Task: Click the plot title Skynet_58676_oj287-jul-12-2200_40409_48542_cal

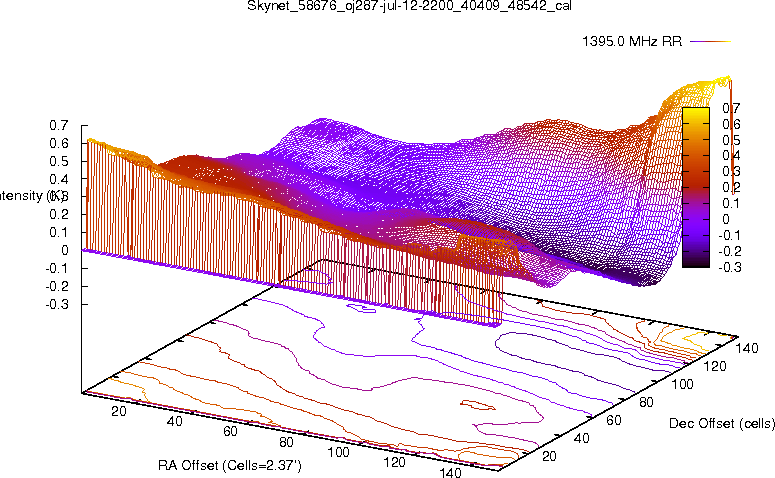Action: point(409,6)
